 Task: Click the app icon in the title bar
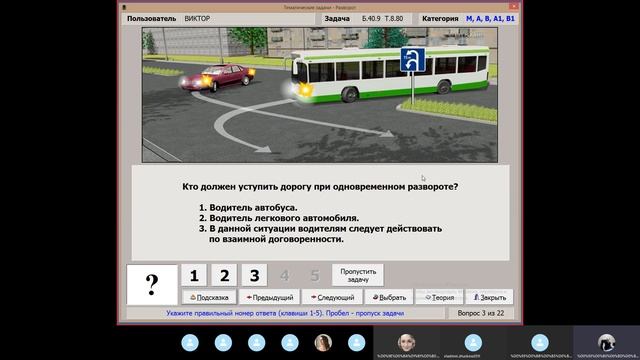pos(124,7)
